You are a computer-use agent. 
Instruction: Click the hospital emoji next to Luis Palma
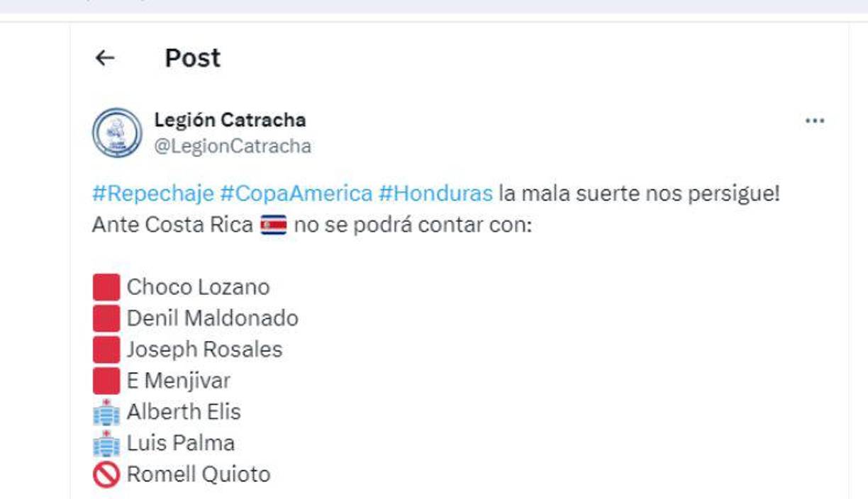pos(106,442)
